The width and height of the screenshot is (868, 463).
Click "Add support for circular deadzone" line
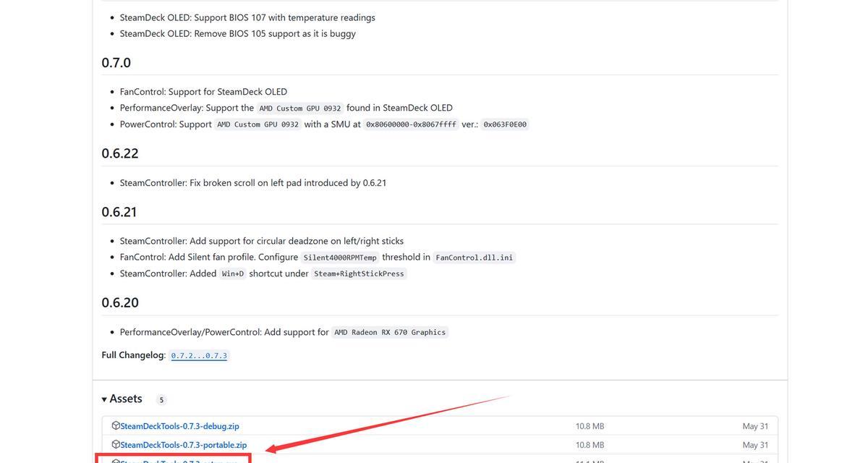pyautogui.click(x=262, y=241)
